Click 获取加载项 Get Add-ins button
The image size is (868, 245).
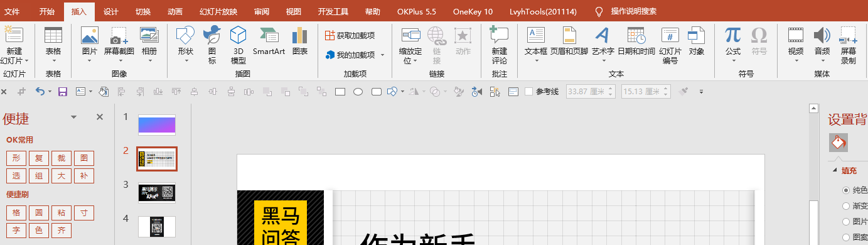point(350,35)
